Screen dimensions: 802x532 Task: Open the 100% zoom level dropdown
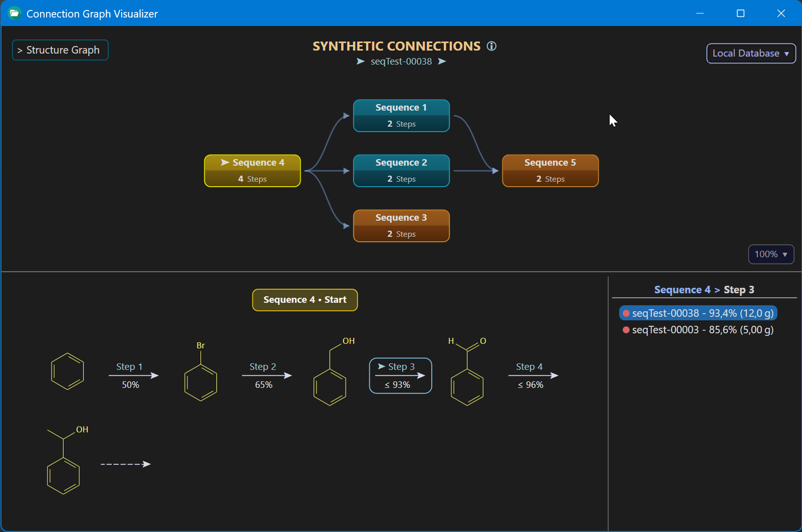771,254
